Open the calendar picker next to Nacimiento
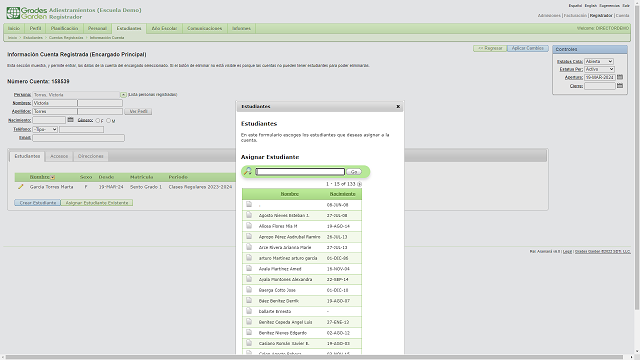Image resolution: width=640 pixels, height=360 pixels. [70, 120]
